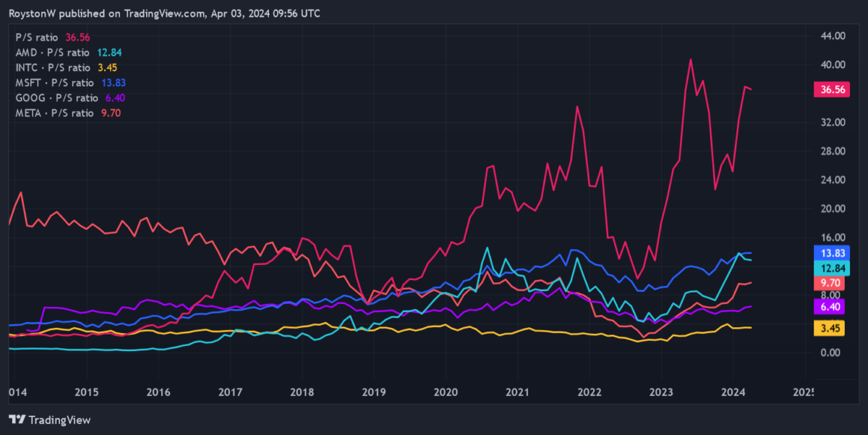Select the MSFT P/S ratio legend entry
The width and height of the screenshot is (868, 435).
point(54,83)
